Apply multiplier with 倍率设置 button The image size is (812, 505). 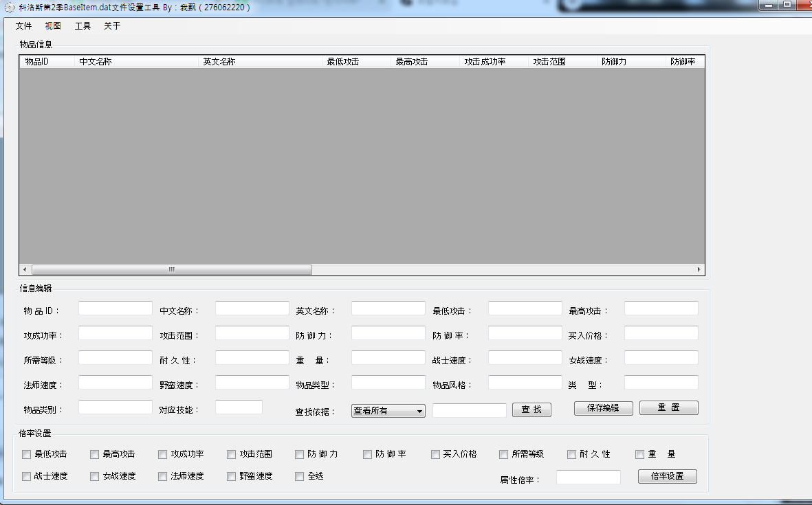tap(667, 476)
